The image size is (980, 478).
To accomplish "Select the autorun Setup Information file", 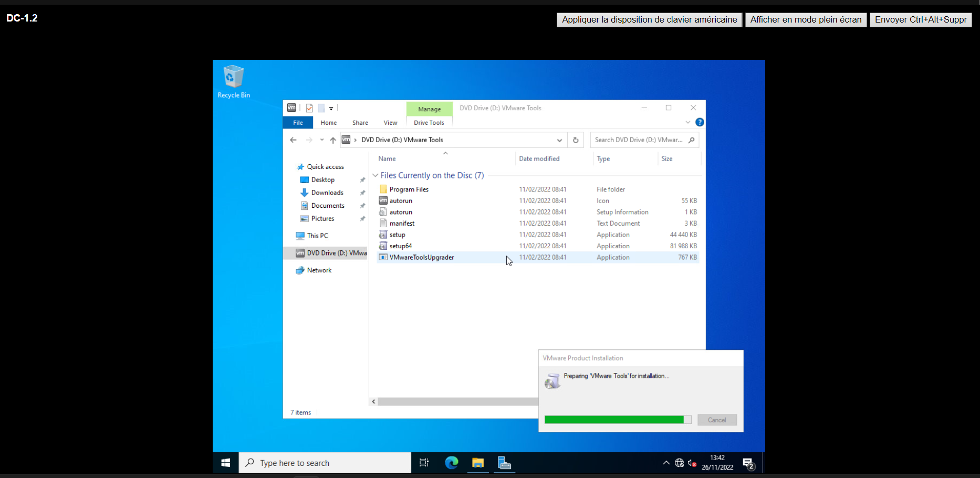I will click(x=538, y=212).
